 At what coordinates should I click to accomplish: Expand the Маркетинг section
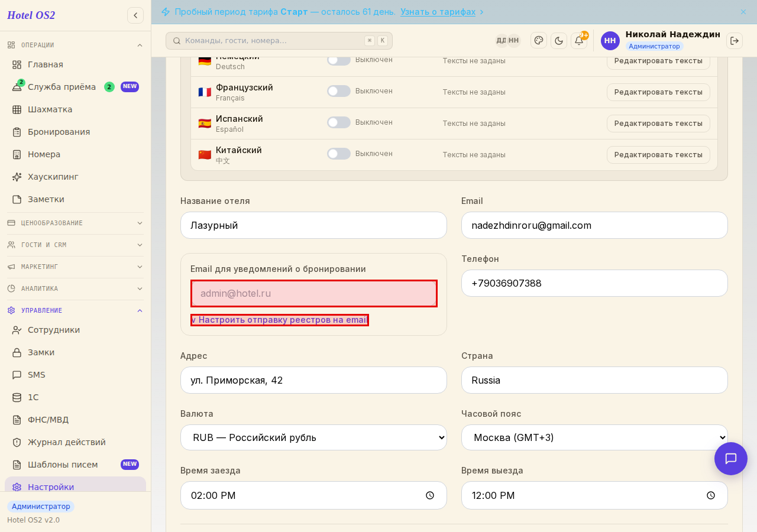pos(75,267)
